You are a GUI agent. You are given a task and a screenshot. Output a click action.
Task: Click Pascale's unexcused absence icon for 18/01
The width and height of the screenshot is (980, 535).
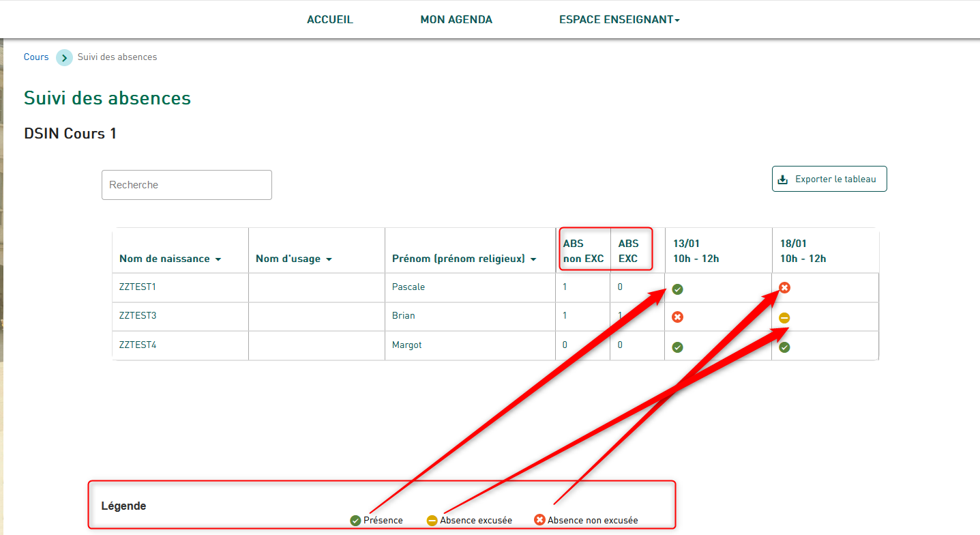tap(784, 288)
